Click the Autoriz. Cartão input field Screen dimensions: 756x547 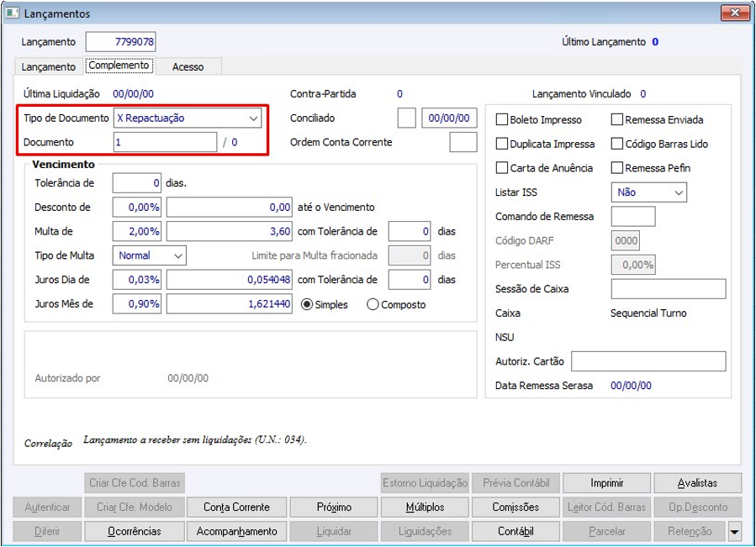click(648, 361)
